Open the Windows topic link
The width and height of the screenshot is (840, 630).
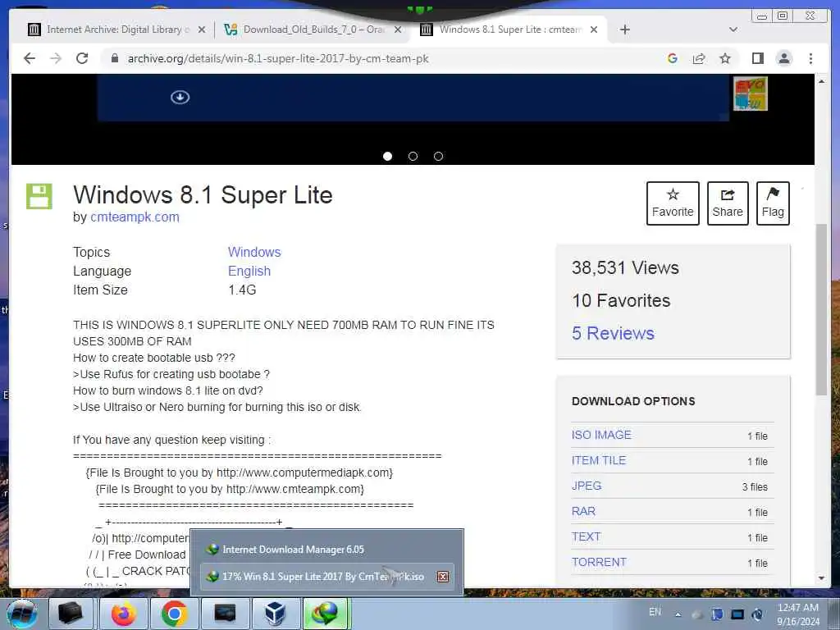[254, 252]
